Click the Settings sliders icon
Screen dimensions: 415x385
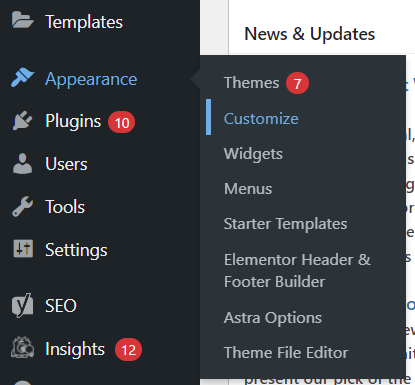point(23,249)
